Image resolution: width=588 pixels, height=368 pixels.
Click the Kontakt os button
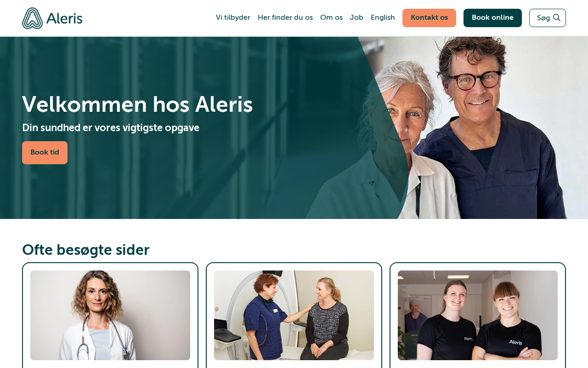pyautogui.click(x=429, y=18)
